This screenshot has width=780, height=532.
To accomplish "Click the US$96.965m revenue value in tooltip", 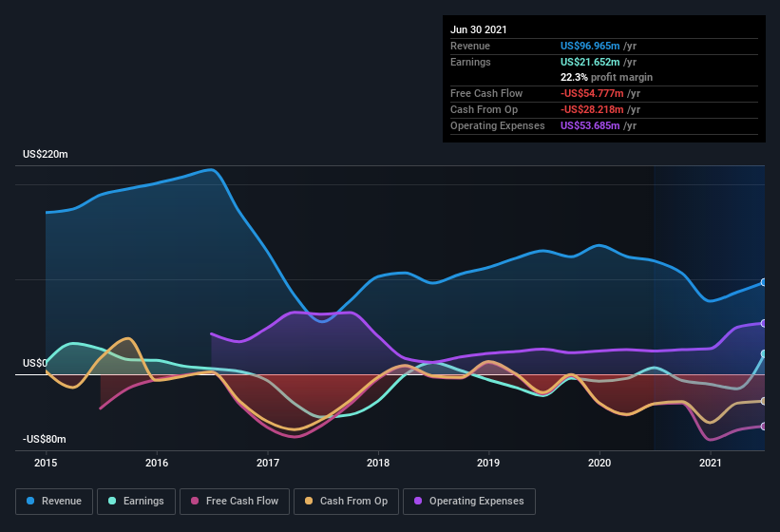I will click(590, 46).
